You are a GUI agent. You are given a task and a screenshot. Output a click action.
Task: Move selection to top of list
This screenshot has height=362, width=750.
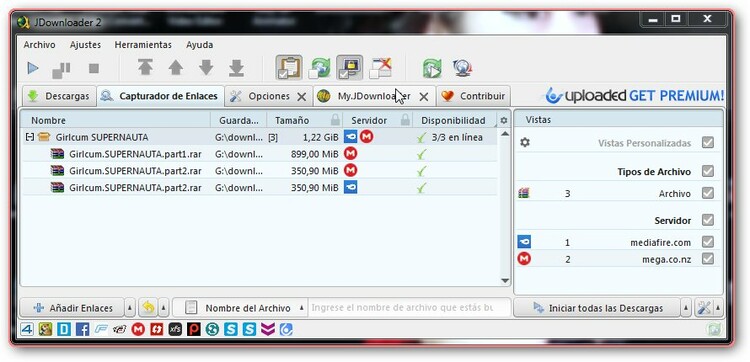click(x=145, y=67)
